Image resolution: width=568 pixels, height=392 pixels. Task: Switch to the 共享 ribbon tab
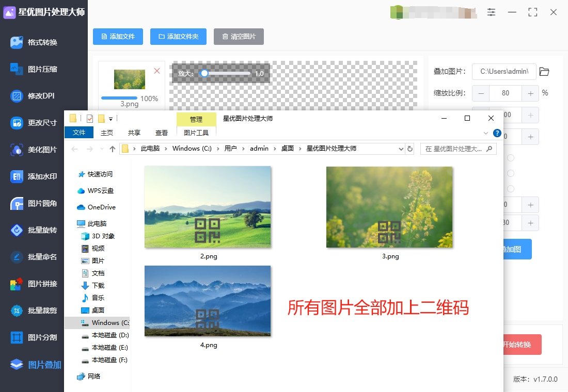134,133
